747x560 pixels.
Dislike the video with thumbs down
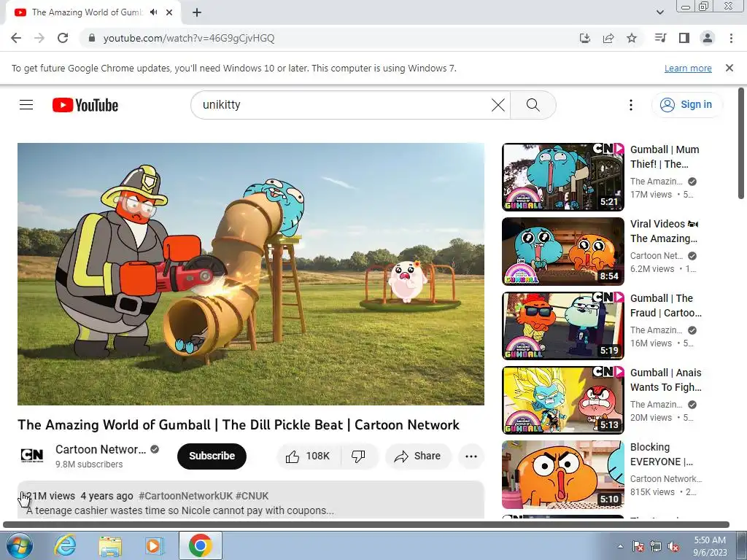358,456
